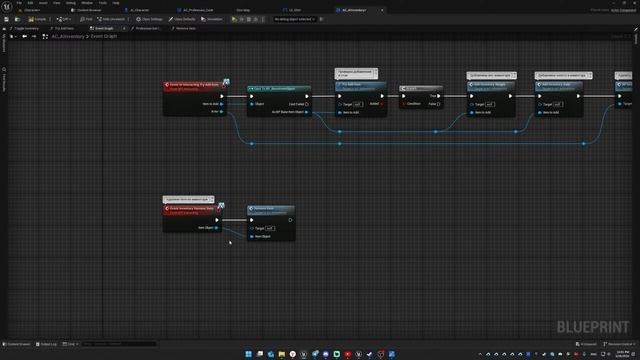The height and width of the screenshot is (360, 640).
Task: Click the red YouTube taskbar icon
Action: pos(348,354)
